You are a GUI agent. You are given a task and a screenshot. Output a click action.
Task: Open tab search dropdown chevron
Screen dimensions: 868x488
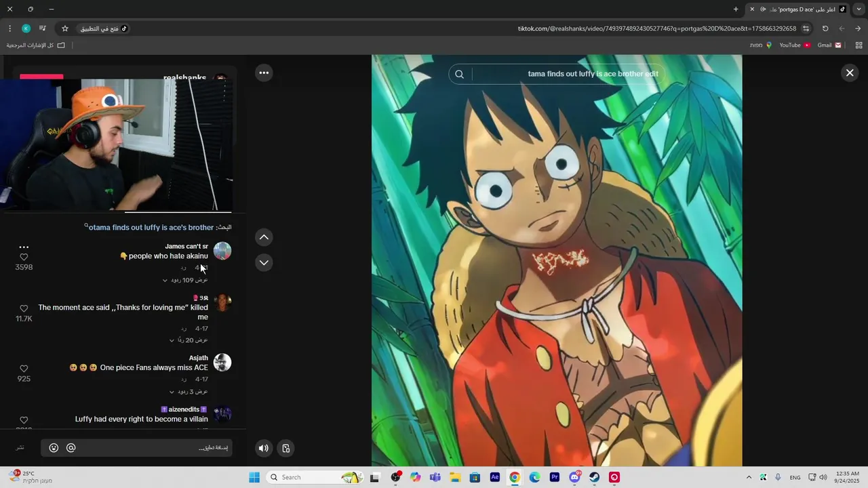(859, 9)
